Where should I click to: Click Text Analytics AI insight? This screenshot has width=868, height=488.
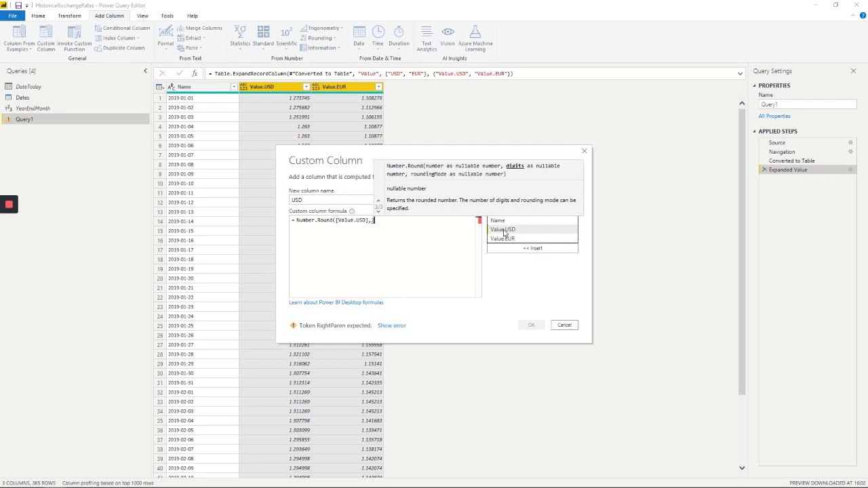coord(427,39)
